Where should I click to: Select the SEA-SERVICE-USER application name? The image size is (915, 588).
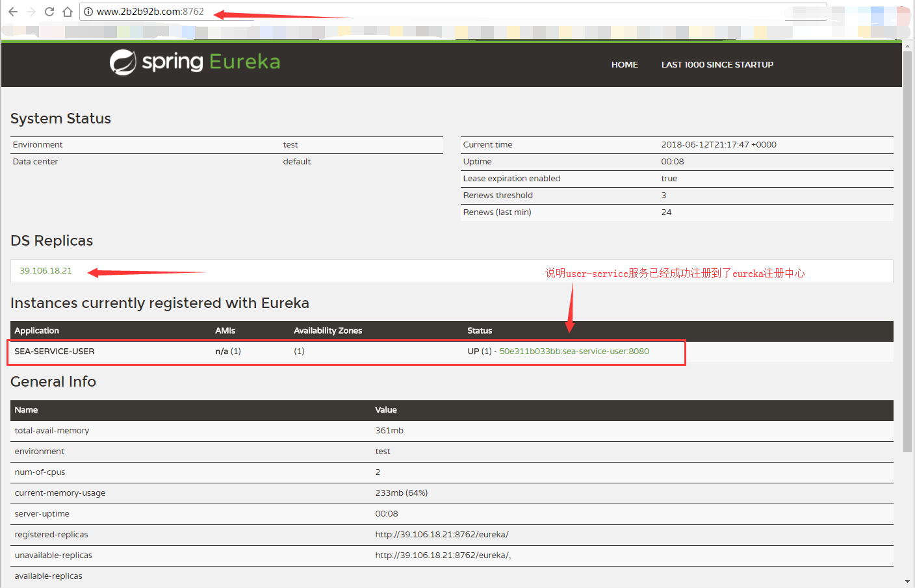click(x=55, y=352)
